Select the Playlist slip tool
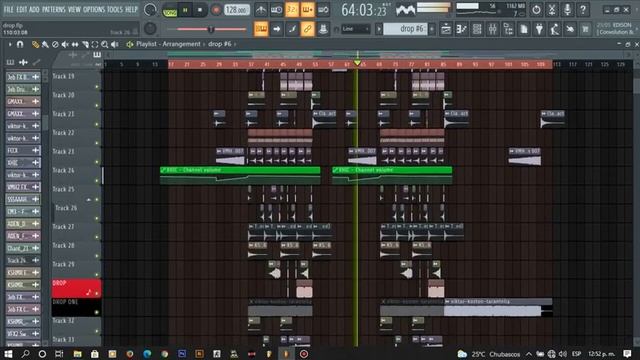Screen dimensions: 640x360 tap(75, 44)
